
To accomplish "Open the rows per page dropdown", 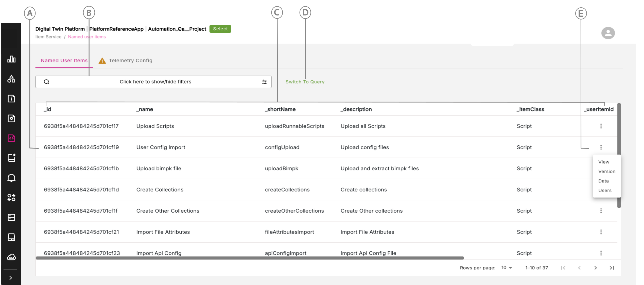I will tap(507, 268).
